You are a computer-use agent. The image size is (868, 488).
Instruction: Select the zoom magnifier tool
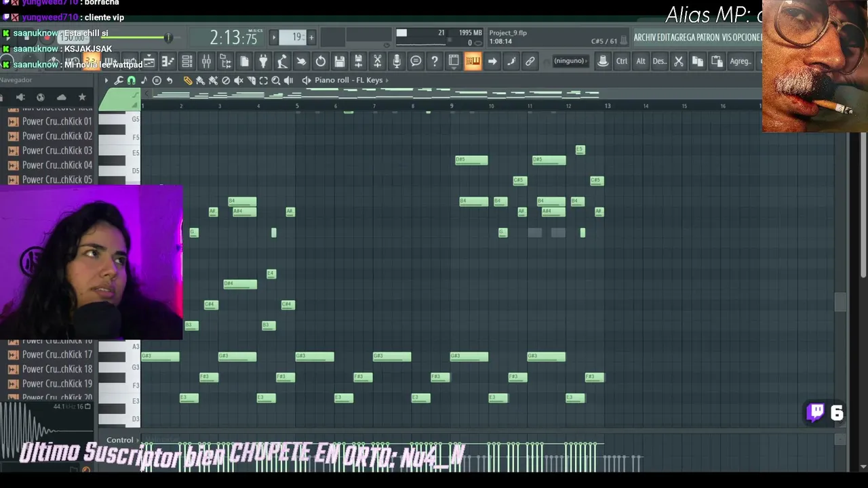point(276,81)
